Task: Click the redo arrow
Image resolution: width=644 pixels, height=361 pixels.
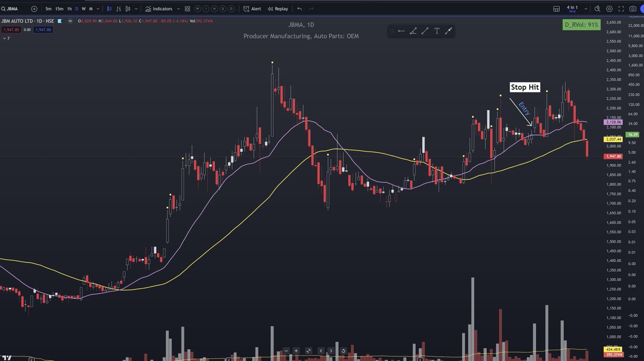Action: (x=311, y=9)
